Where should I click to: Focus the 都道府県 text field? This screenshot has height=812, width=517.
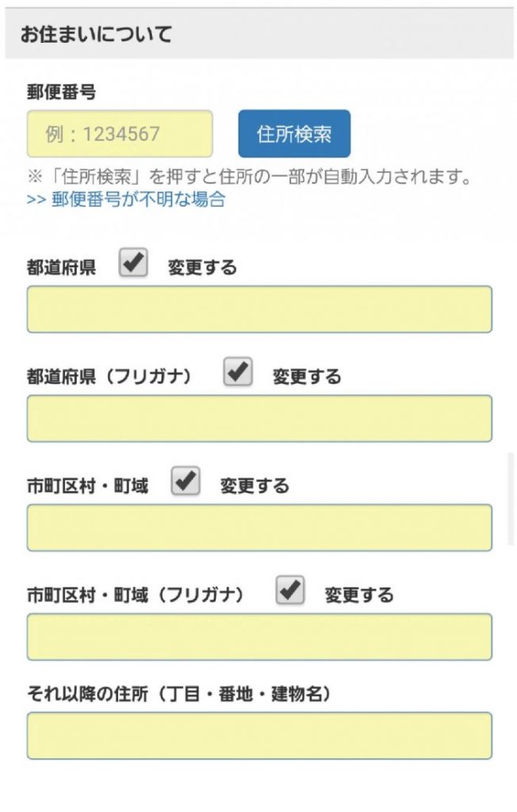(x=259, y=309)
